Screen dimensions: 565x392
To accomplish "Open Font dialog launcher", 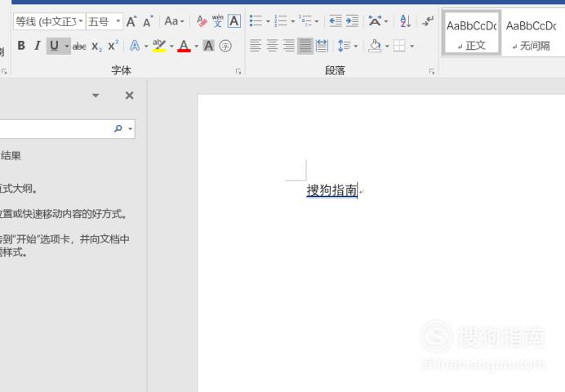I will click(238, 71).
